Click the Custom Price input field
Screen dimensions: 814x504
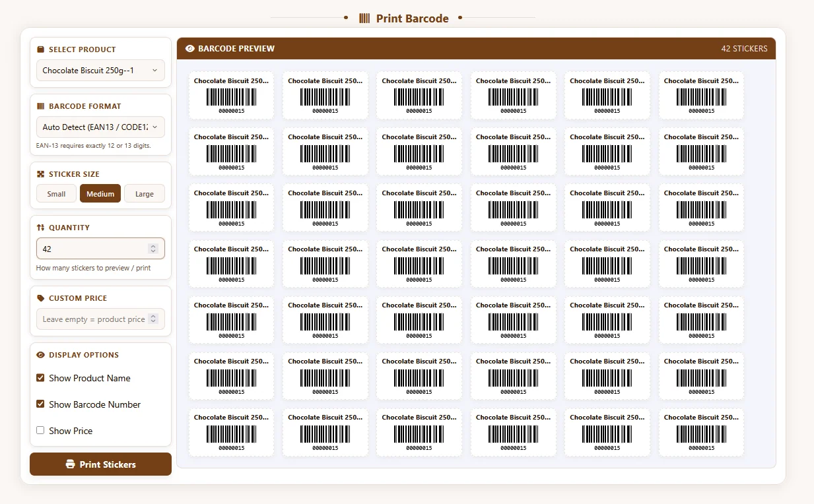[100, 319]
